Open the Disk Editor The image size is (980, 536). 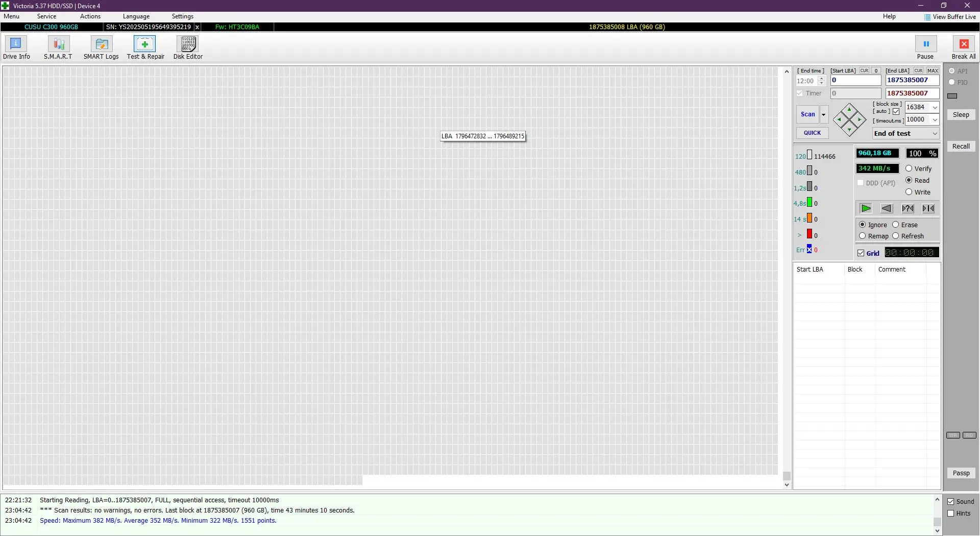click(x=188, y=48)
